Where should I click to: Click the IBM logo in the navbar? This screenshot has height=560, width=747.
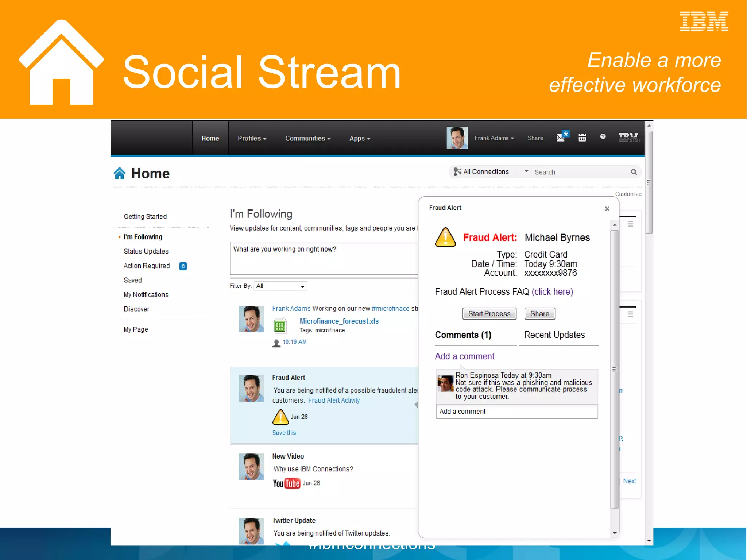pos(629,137)
